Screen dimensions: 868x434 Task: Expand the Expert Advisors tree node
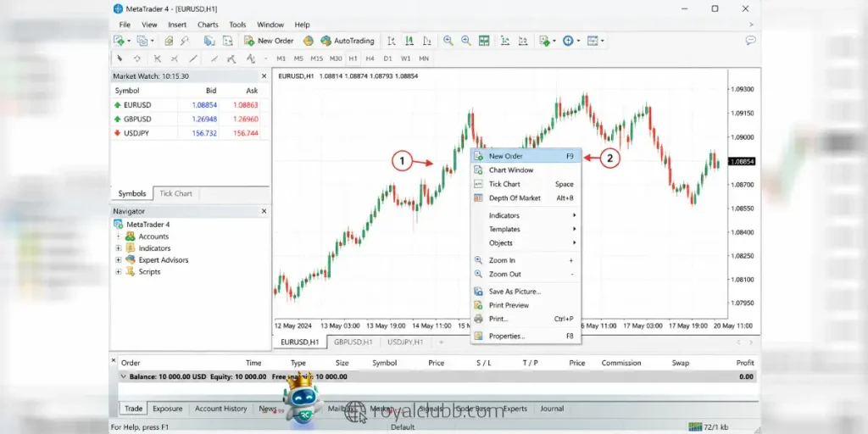coord(118,260)
